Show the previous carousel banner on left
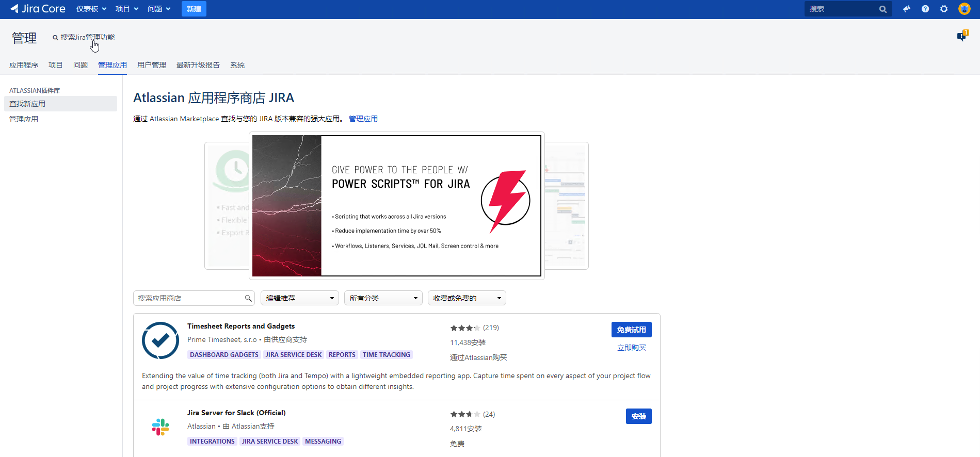 [x=227, y=206]
